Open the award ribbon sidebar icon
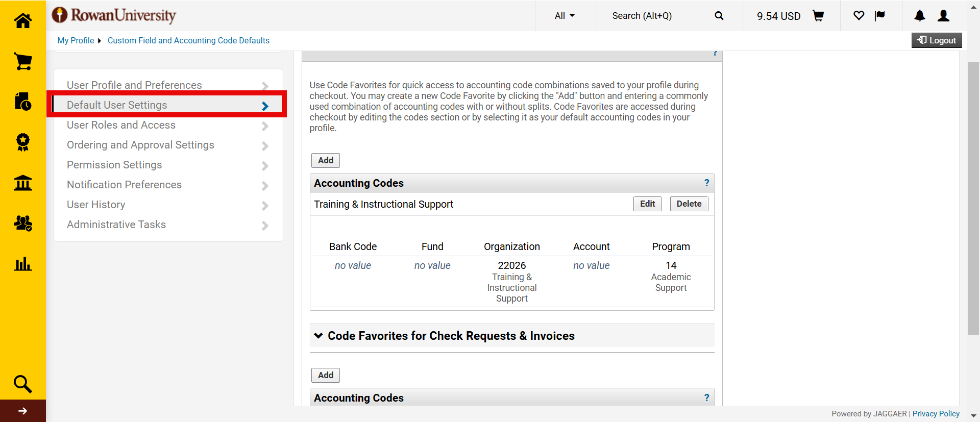The width and height of the screenshot is (980, 422). coord(23,142)
